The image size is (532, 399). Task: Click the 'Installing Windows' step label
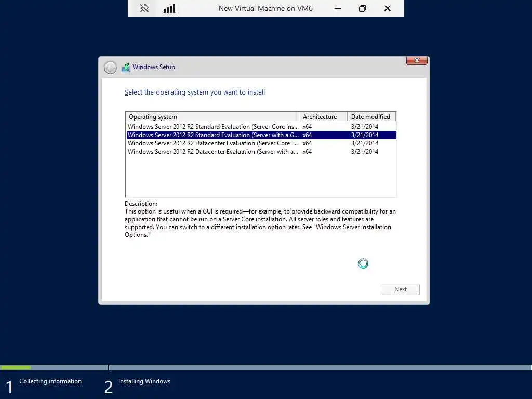[x=144, y=381]
